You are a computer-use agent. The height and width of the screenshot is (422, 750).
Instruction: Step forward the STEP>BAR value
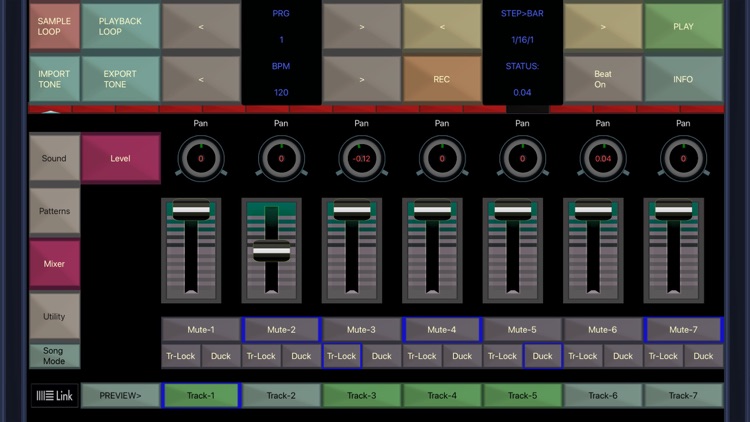(603, 26)
